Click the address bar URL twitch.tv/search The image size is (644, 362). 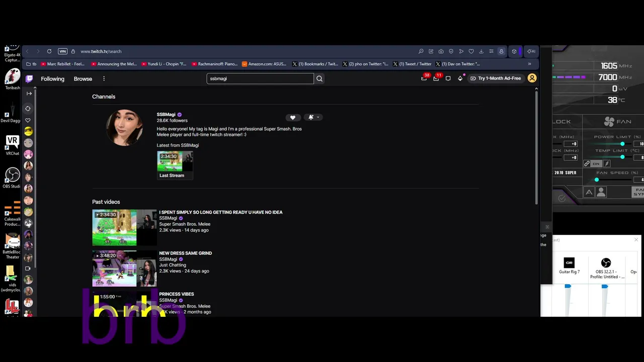pyautogui.click(x=101, y=51)
